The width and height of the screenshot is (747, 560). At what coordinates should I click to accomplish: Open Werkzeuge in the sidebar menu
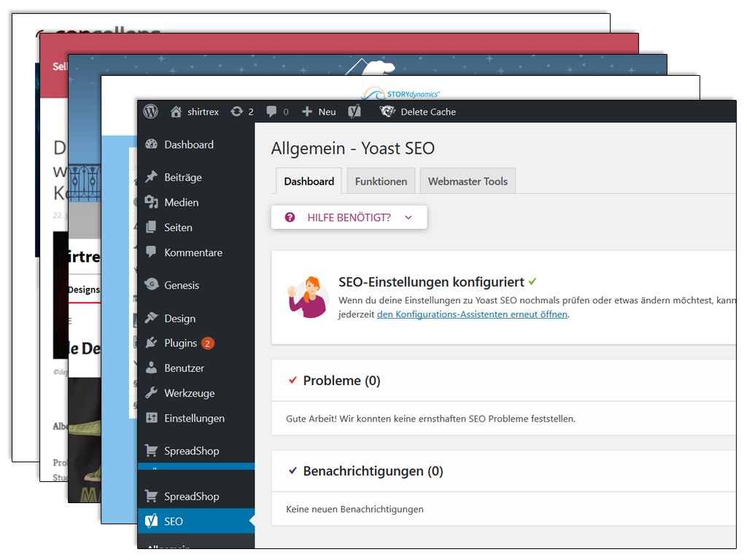[x=190, y=393]
